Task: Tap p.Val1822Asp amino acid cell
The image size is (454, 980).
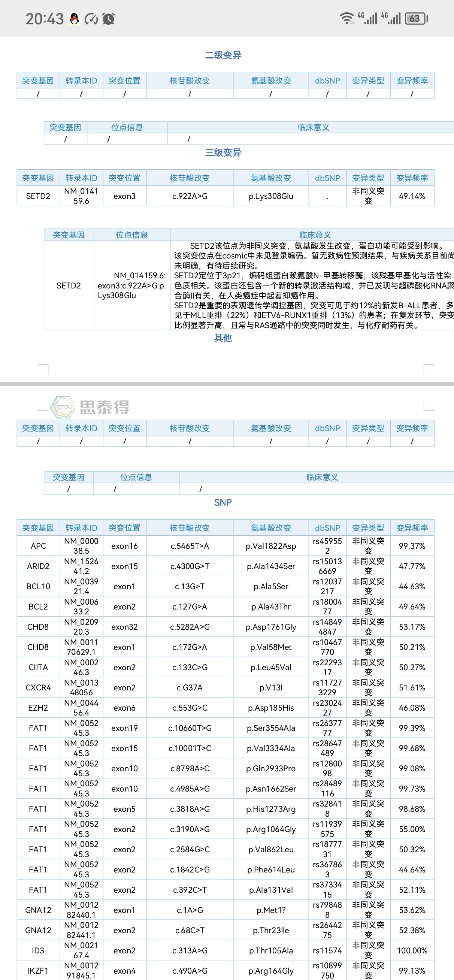Action: 271,546
